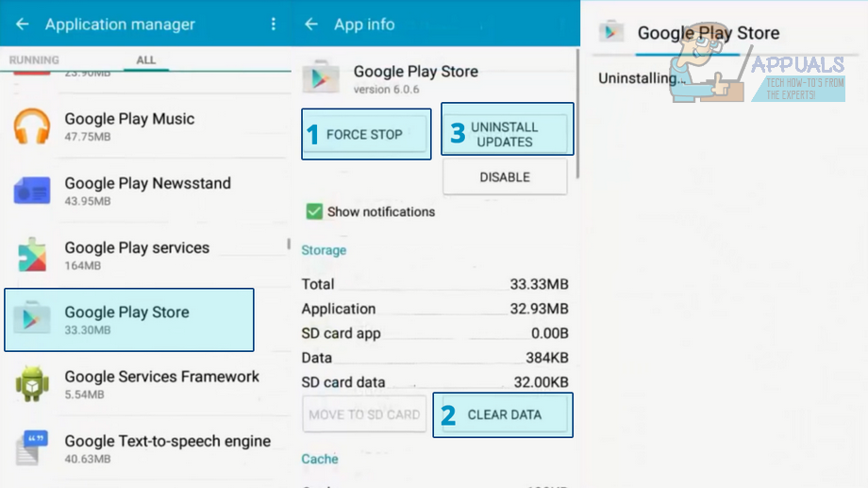The image size is (868, 488).
Task: Click the 47.75MB size under Play Music
Action: click(x=88, y=136)
